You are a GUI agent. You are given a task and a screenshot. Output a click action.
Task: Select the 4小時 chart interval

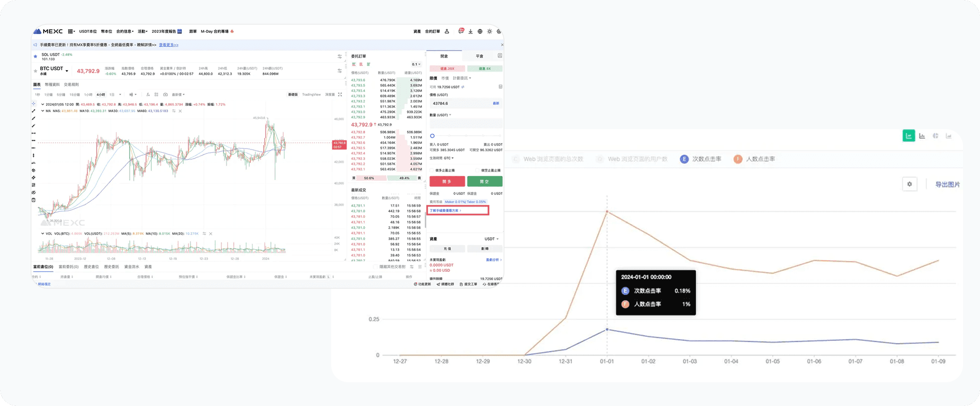click(x=101, y=95)
